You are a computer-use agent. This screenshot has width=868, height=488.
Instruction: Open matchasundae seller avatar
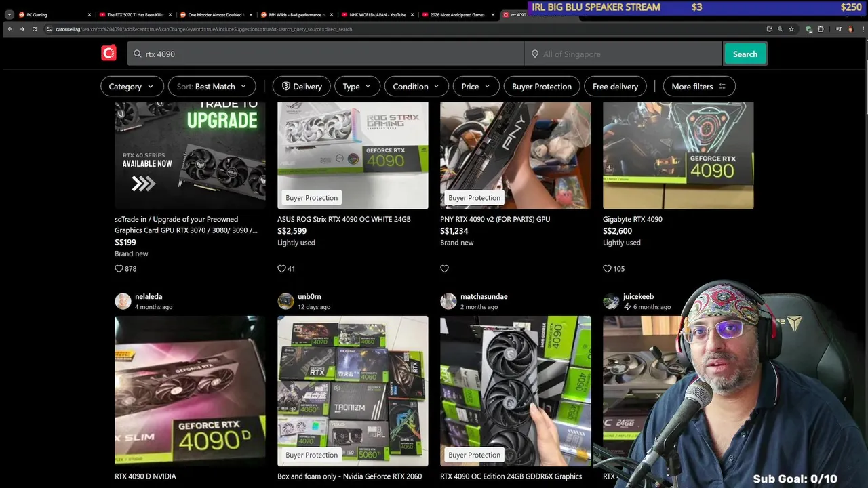point(448,301)
